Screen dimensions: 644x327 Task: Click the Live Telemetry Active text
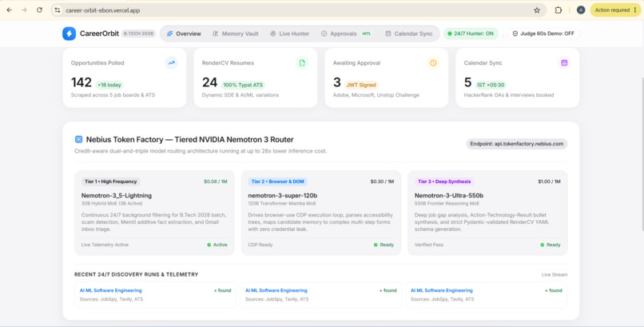(105, 245)
